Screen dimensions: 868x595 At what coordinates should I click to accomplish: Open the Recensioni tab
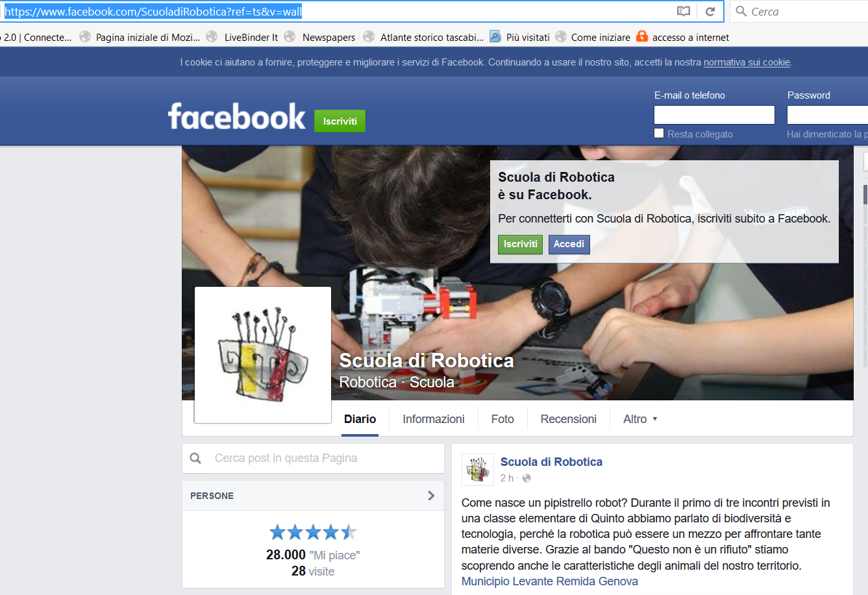[569, 419]
